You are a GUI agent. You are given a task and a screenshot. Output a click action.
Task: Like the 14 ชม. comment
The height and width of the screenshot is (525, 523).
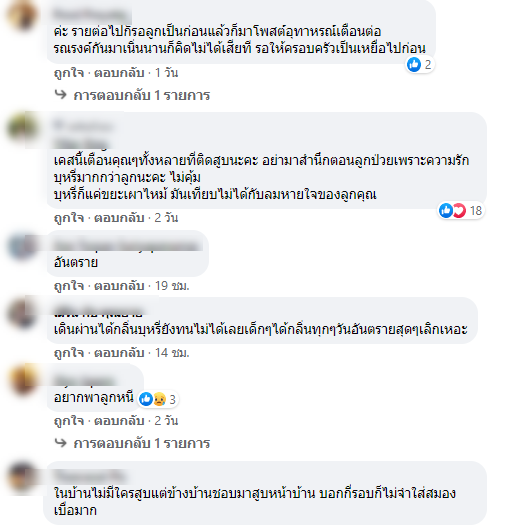(x=69, y=353)
